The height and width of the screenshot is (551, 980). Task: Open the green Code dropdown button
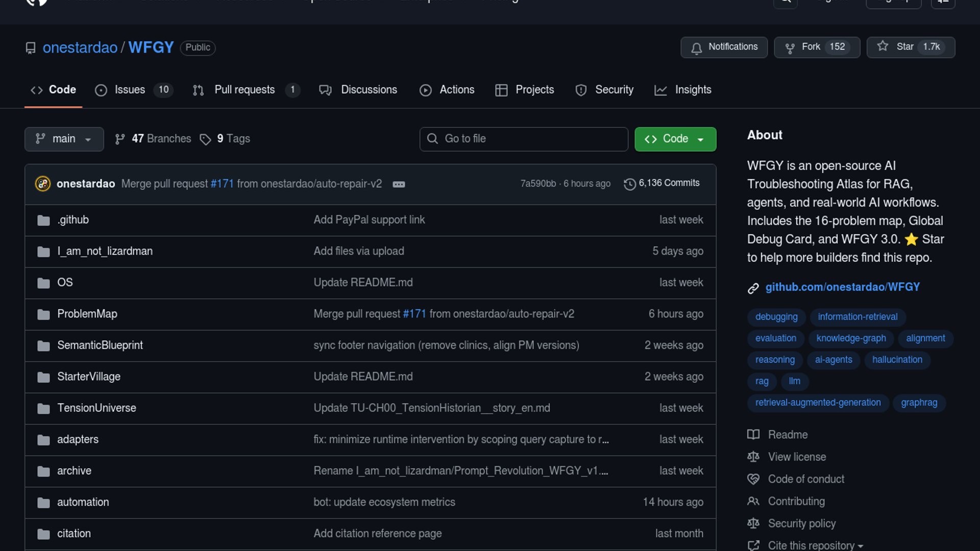pos(675,139)
